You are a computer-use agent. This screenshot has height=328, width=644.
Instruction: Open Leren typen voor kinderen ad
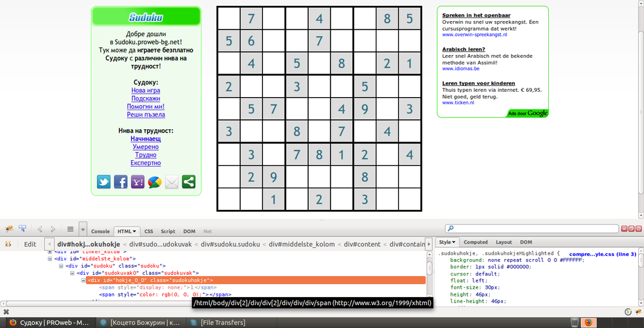(x=479, y=83)
